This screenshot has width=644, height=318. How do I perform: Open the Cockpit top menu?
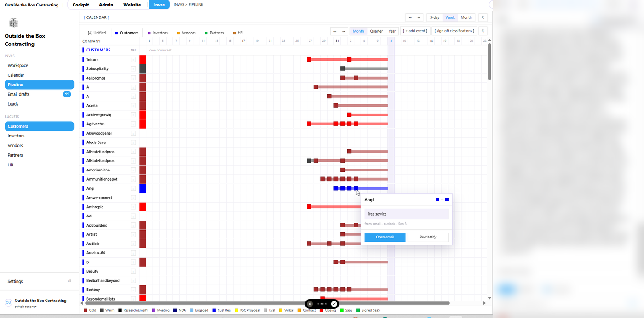[x=81, y=5]
